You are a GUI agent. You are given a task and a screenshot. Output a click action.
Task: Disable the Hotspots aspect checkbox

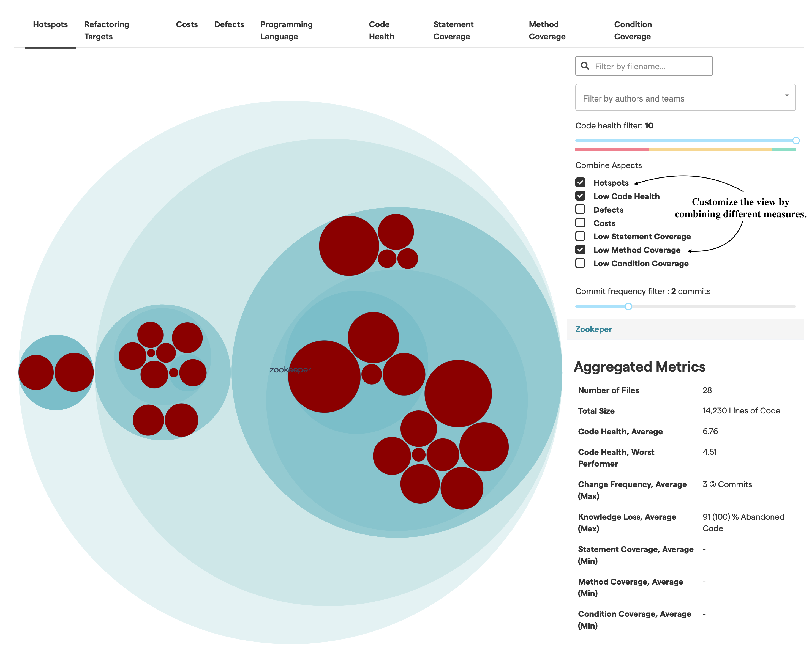pyautogui.click(x=580, y=183)
